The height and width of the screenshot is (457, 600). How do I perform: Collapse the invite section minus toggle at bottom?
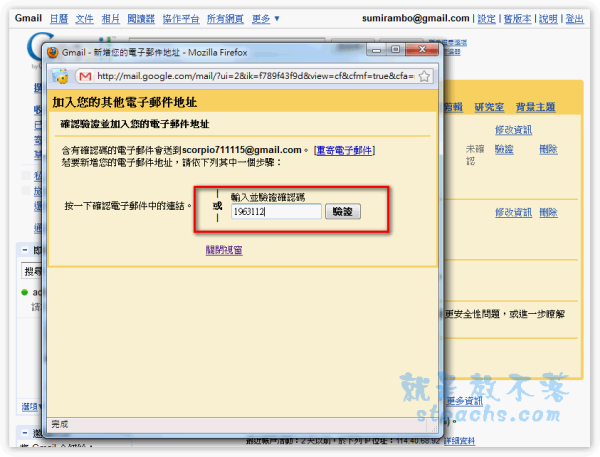pos(25,433)
